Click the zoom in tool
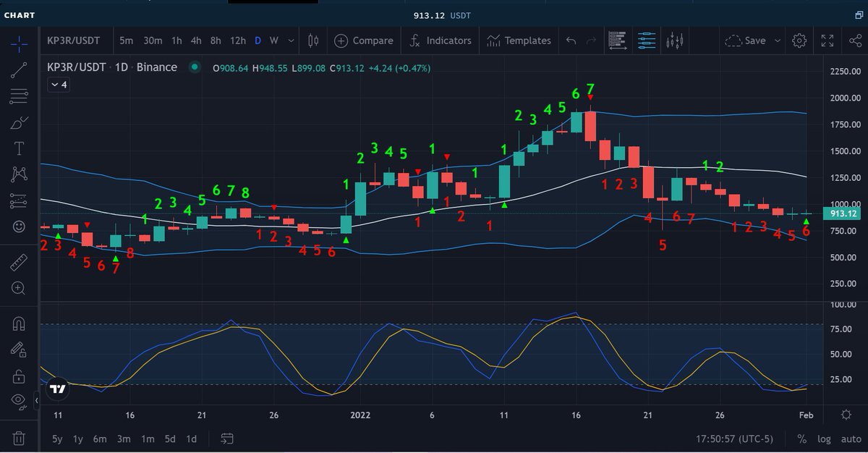Screen dimensions: 868x453 coord(19,288)
